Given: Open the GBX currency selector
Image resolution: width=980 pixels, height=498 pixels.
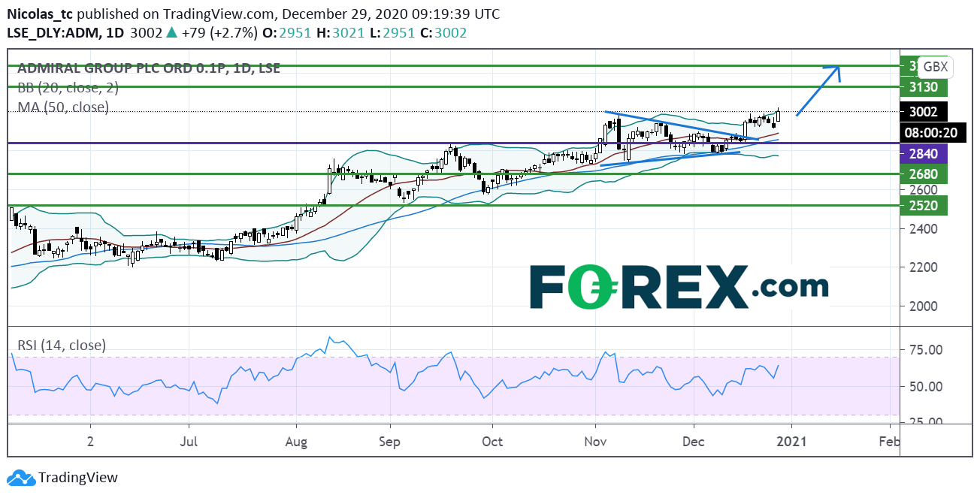Looking at the screenshot, I should pyautogui.click(x=935, y=67).
